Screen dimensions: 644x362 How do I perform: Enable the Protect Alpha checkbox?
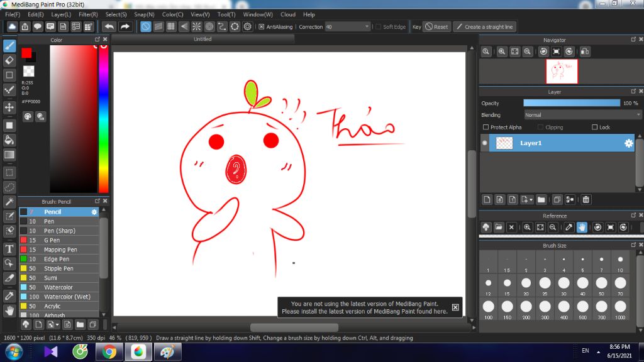[x=486, y=127]
